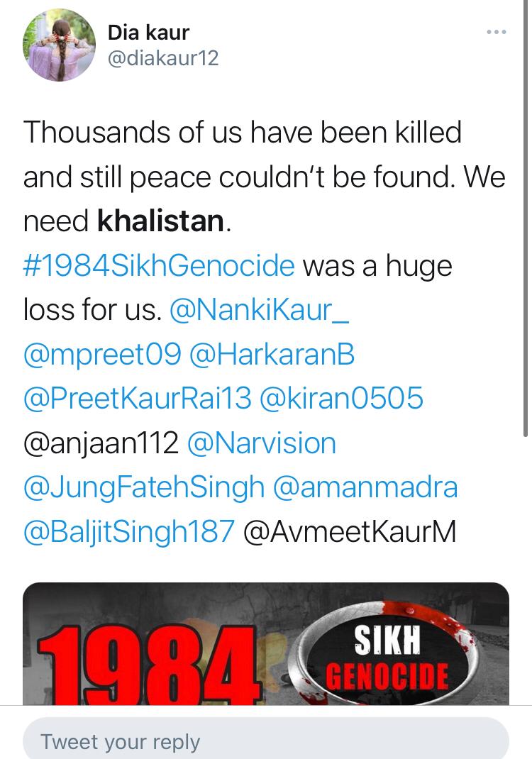Open the @amanmadra mention
Viewport: 532px width, 759px height.
point(365,487)
